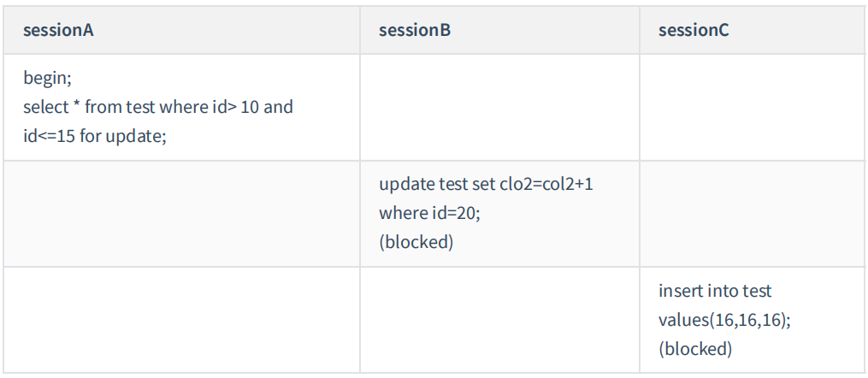868x378 pixels.
Task: Click '(blocked)' under the insert statement
Action: 695,348
